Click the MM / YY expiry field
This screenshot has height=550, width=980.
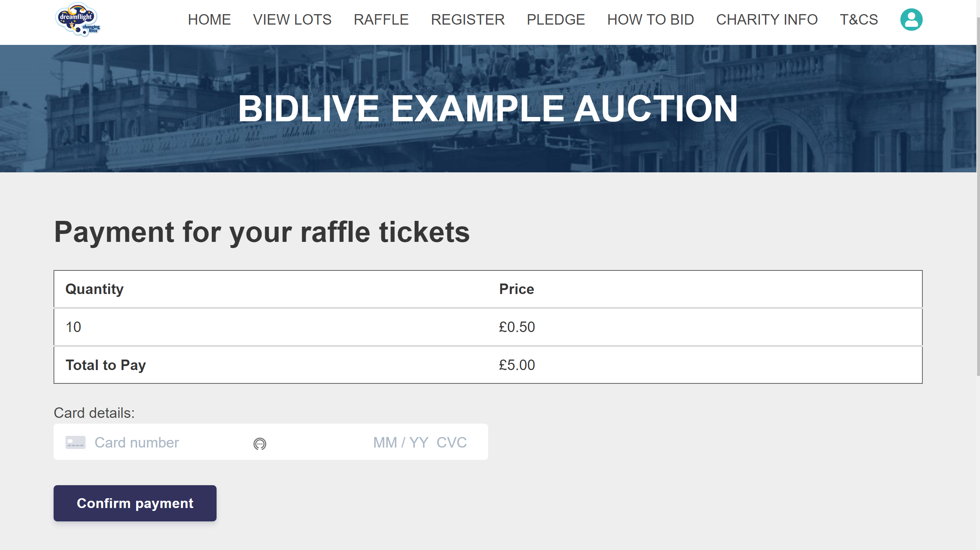(x=401, y=442)
